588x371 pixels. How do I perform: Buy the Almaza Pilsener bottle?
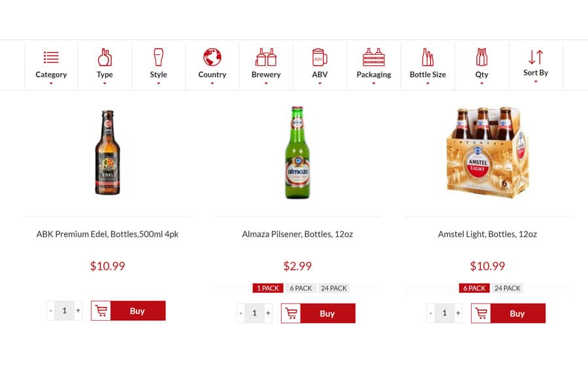click(x=318, y=314)
